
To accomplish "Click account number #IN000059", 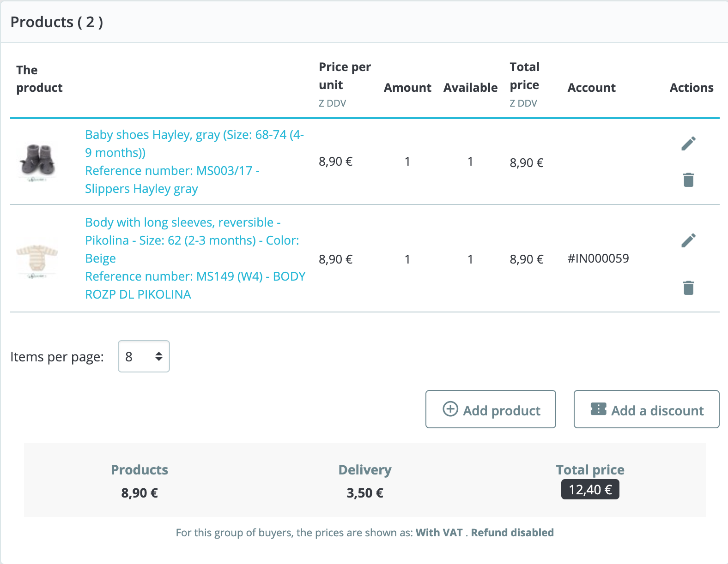I will [x=598, y=258].
